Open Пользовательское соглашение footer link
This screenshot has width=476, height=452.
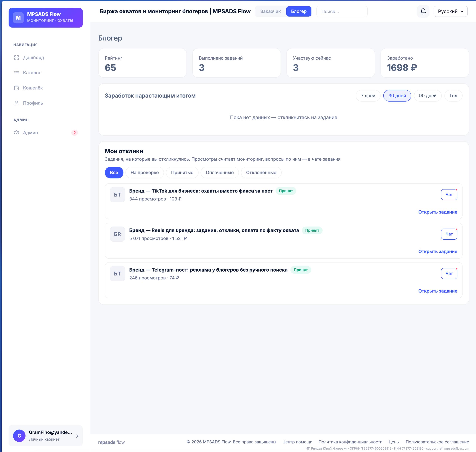437,442
